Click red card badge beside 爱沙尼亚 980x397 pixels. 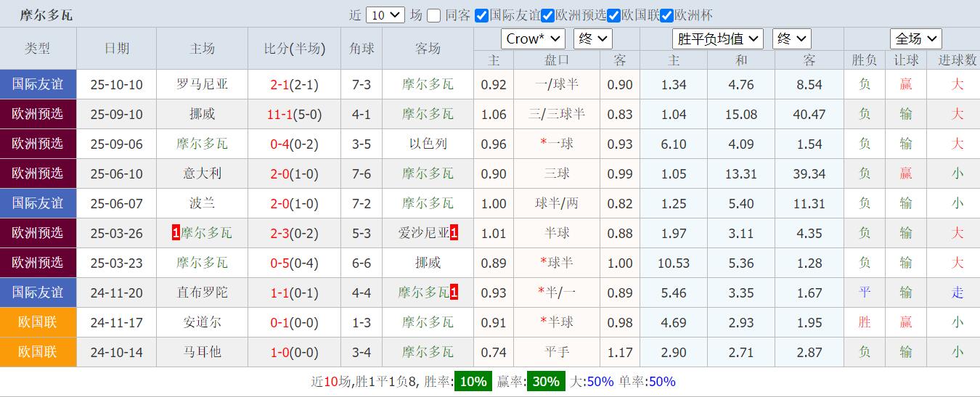click(x=454, y=233)
